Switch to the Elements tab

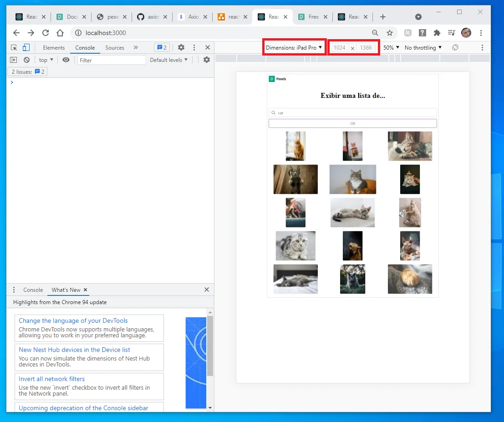pos(54,47)
